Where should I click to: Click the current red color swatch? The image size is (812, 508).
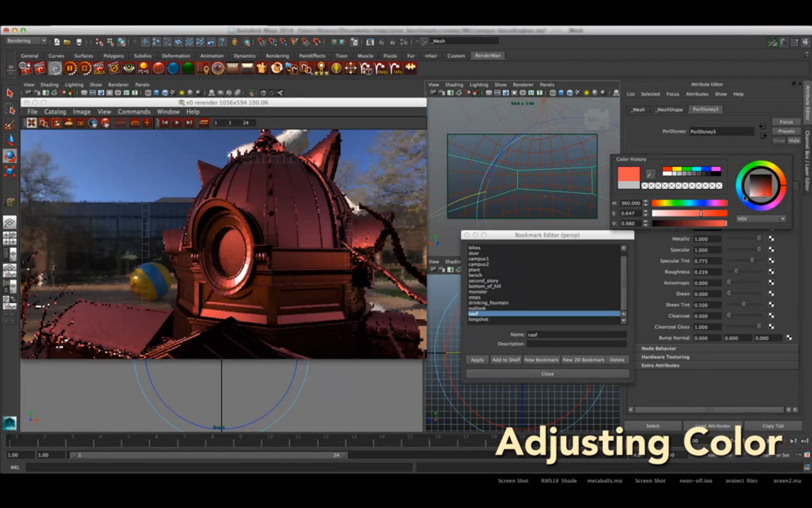629,174
